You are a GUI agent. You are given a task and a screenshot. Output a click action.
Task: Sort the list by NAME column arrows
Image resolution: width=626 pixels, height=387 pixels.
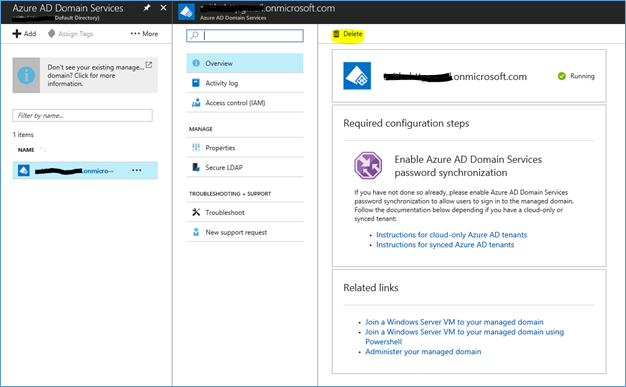(x=43, y=150)
